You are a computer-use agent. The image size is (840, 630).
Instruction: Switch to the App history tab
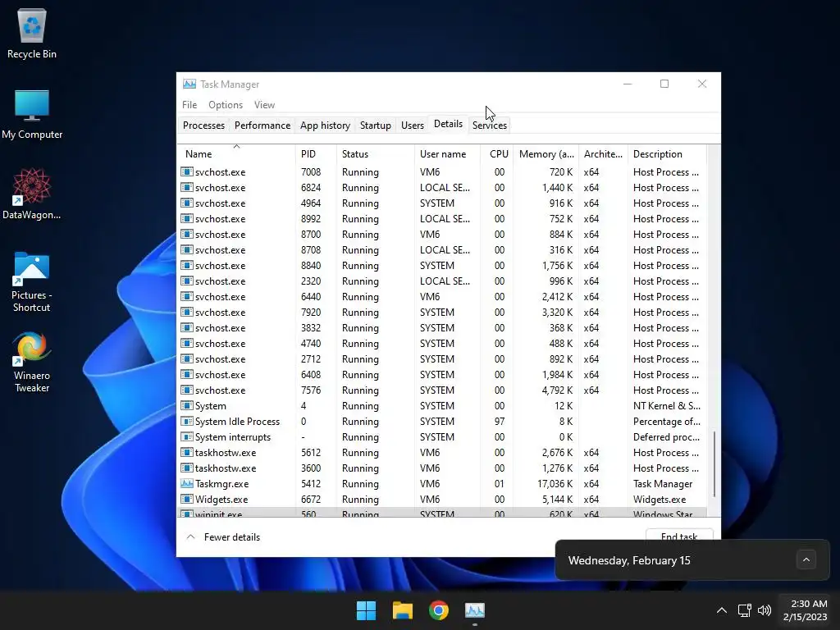(325, 126)
